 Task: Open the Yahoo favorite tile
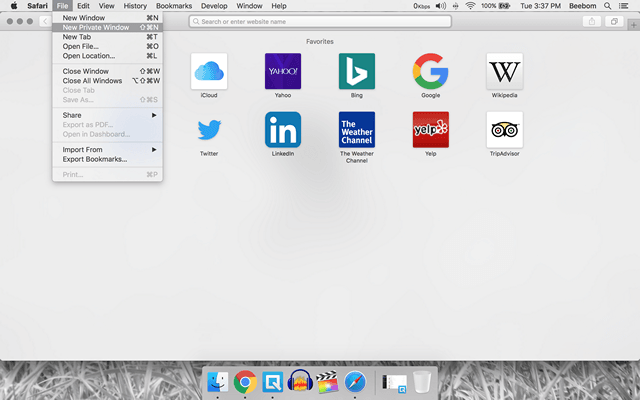pos(283,71)
